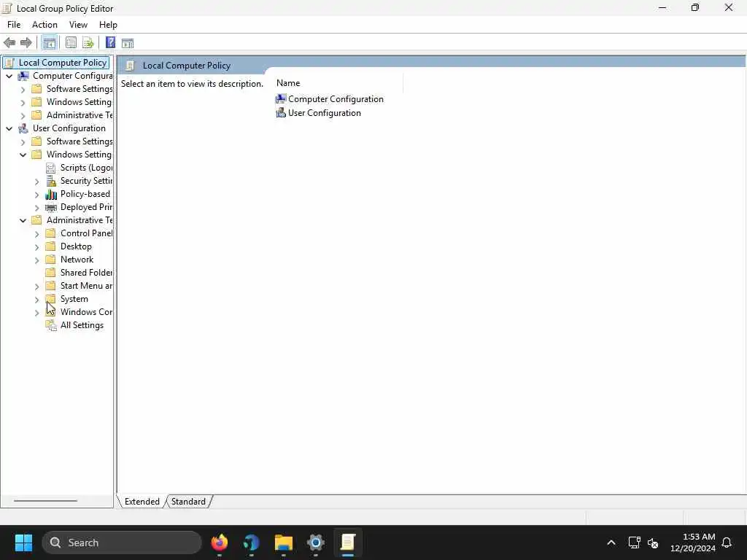The width and height of the screenshot is (747, 560).
Task: Open the Properties toolbar icon
Action: click(71, 43)
